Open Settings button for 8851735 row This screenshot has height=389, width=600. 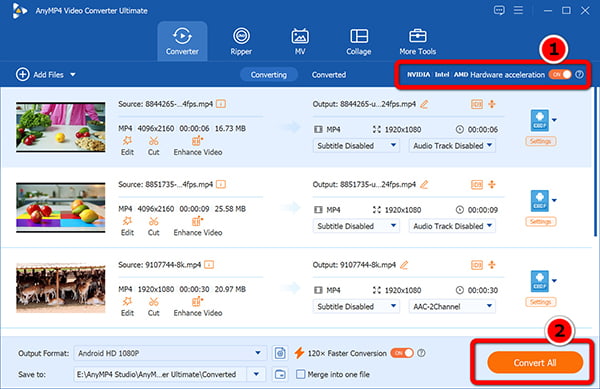pyautogui.click(x=540, y=221)
